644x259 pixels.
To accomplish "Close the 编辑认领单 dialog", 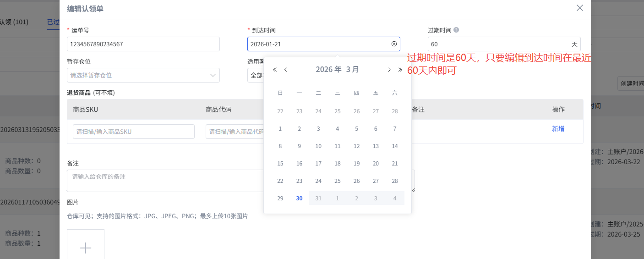I will (579, 8).
